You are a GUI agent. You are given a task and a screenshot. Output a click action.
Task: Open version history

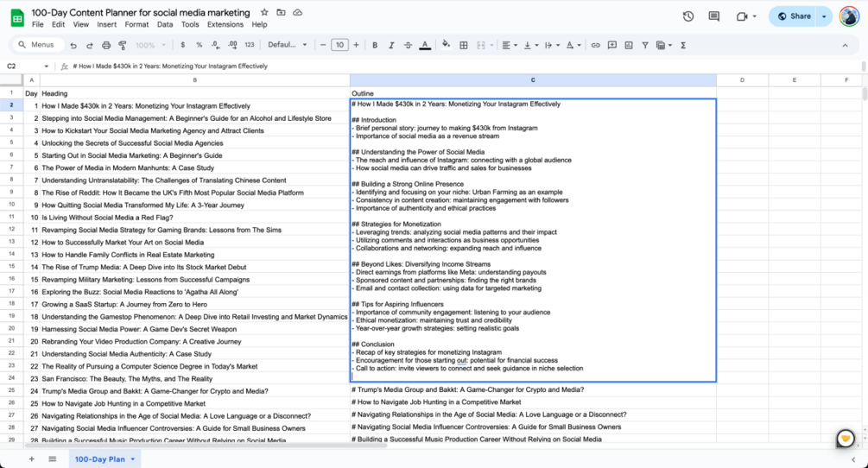pos(688,16)
